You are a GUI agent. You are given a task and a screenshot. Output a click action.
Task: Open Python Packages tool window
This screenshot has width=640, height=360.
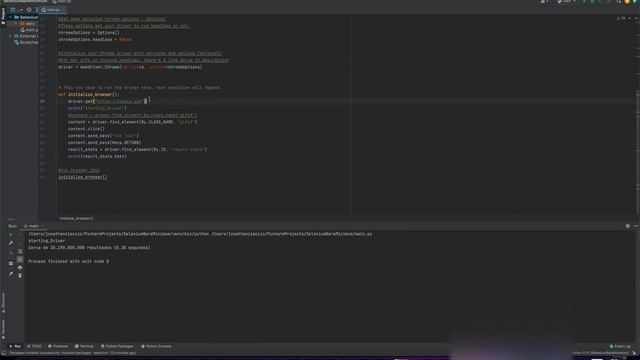coord(117,346)
